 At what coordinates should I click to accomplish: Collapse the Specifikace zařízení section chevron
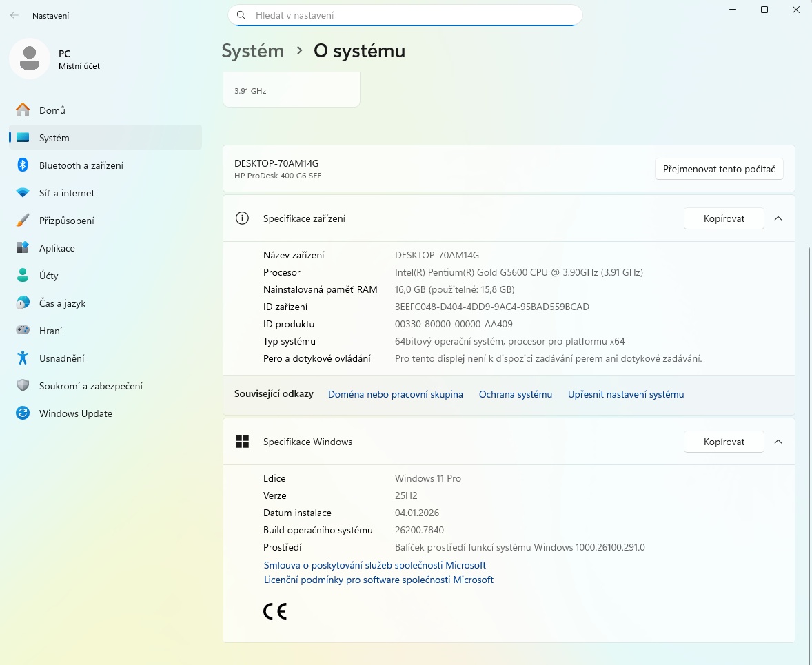[x=778, y=218]
